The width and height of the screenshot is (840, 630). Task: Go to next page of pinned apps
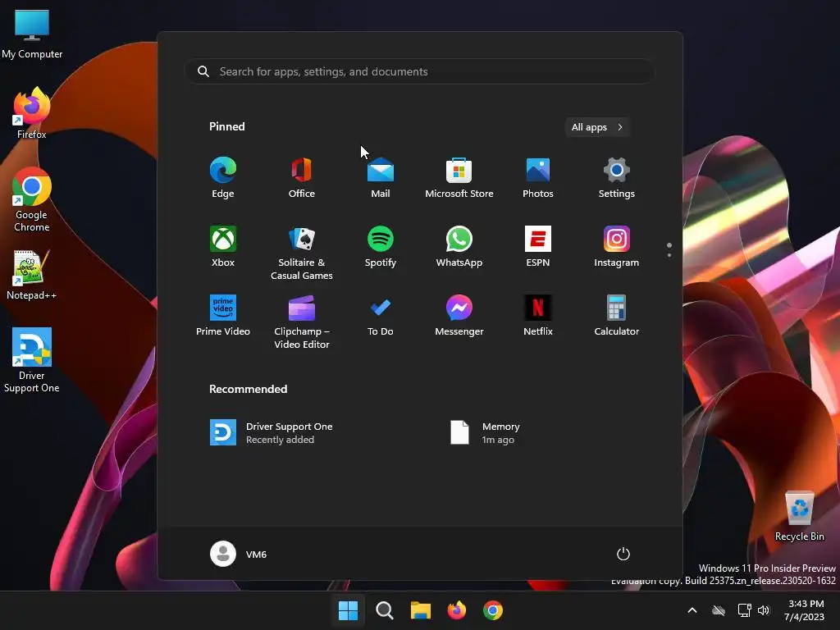669,255
